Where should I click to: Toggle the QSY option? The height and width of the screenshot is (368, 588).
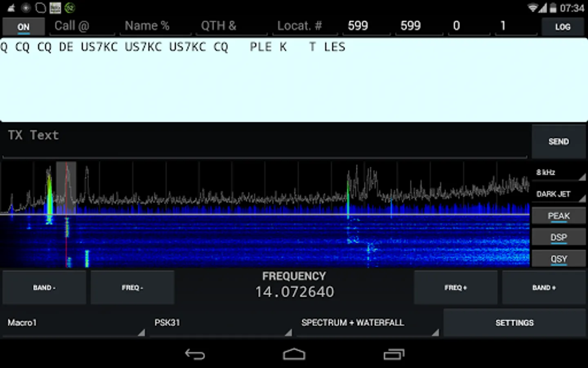[558, 259]
